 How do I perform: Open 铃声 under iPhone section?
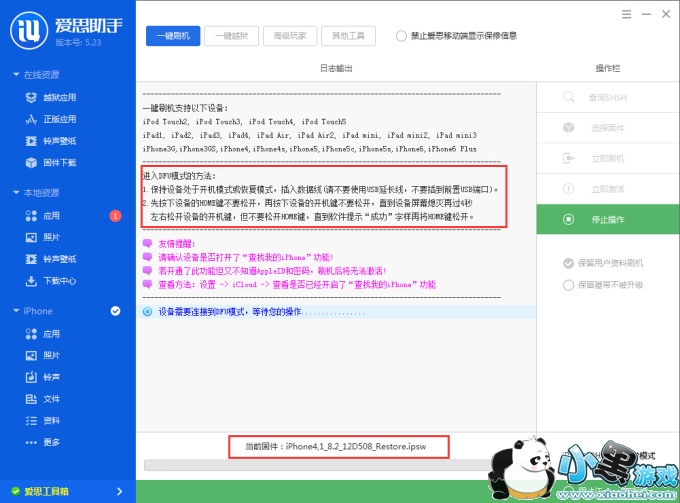pyautogui.click(x=42, y=377)
